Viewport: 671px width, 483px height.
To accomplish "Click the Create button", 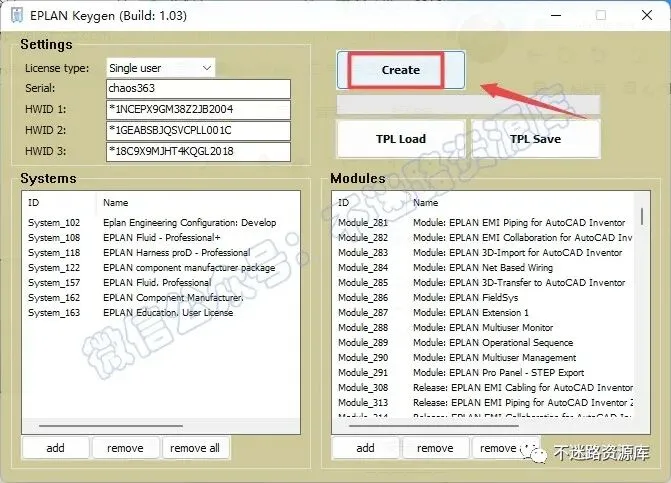I will click(401, 70).
